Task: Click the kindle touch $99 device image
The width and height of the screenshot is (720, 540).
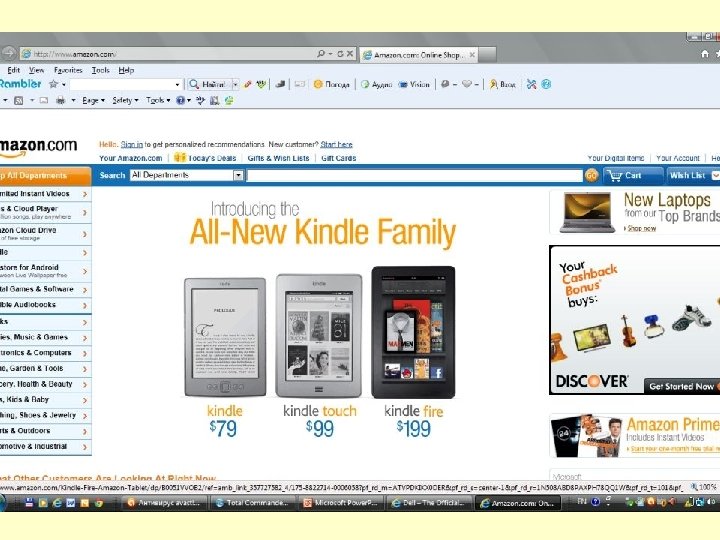Action: coord(319,336)
